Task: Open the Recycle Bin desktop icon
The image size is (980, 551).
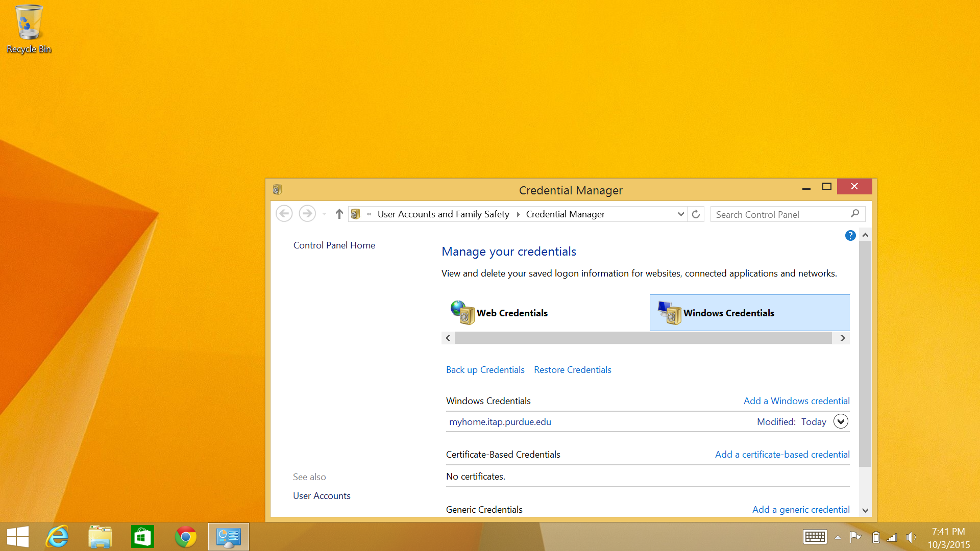Action: pyautogui.click(x=29, y=29)
